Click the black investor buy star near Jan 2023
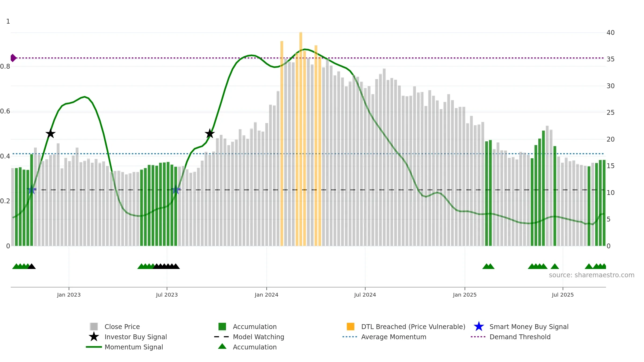 pyautogui.click(x=50, y=134)
